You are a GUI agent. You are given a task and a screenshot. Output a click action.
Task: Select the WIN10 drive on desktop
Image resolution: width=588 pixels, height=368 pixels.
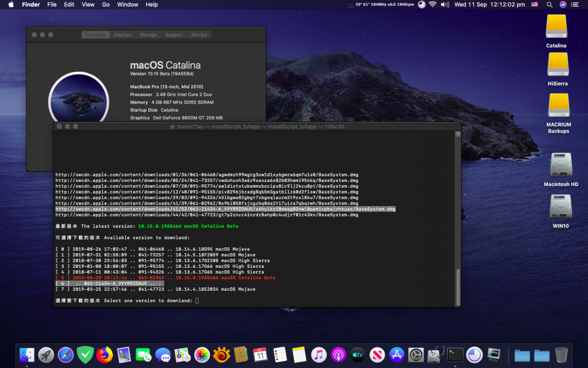(x=560, y=206)
